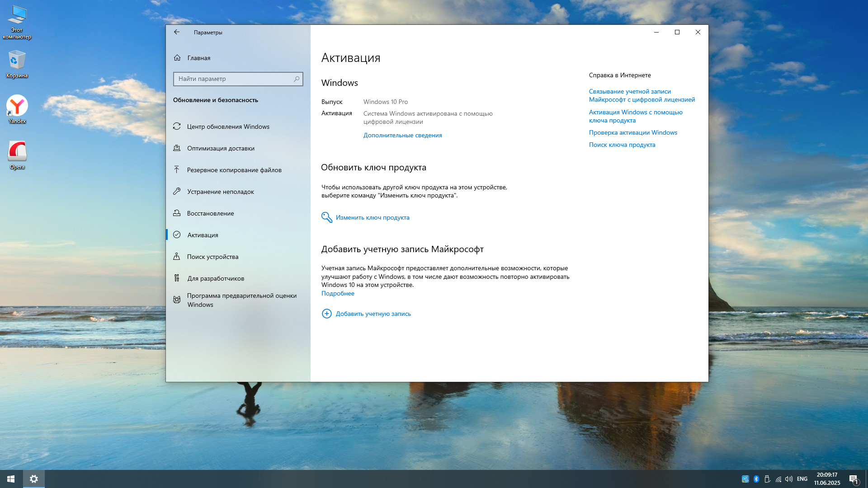Open the Главная home icon
This screenshot has width=868, height=488.
(x=177, y=58)
